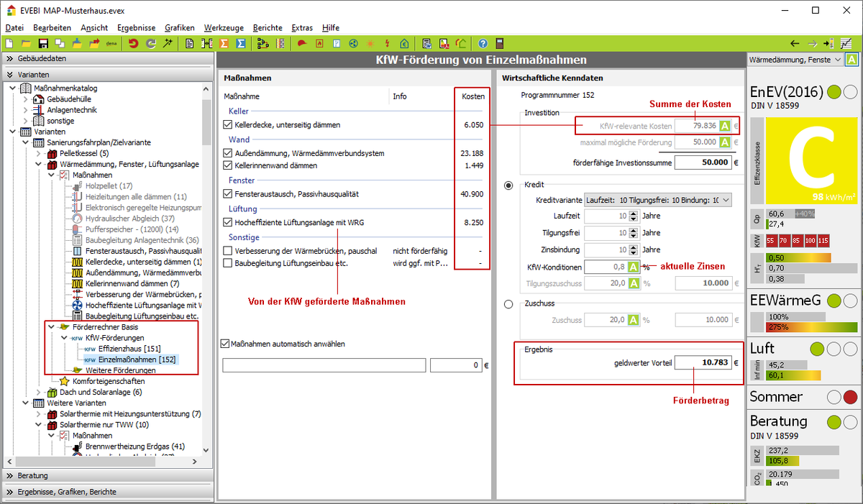Click the green A button beside KfW-relevante Kosten
The width and height of the screenshot is (863, 504).
(x=726, y=126)
